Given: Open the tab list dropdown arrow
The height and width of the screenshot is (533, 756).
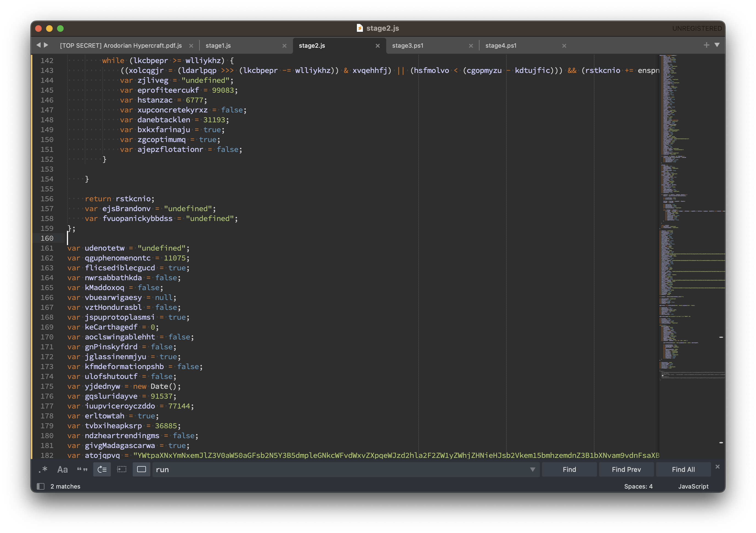Looking at the screenshot, I should pos(717,45).
